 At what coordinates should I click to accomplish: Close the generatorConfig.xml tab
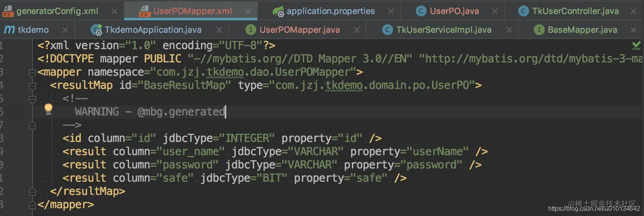tap(114, 11)
